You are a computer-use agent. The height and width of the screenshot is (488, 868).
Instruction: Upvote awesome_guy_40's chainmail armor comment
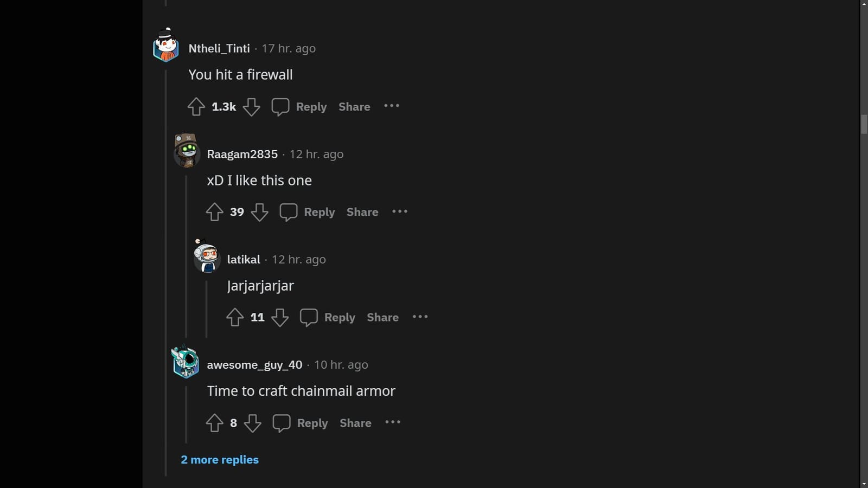214,423
